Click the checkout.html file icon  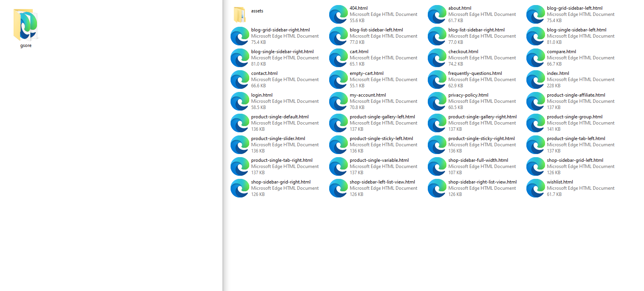point(437,58)
